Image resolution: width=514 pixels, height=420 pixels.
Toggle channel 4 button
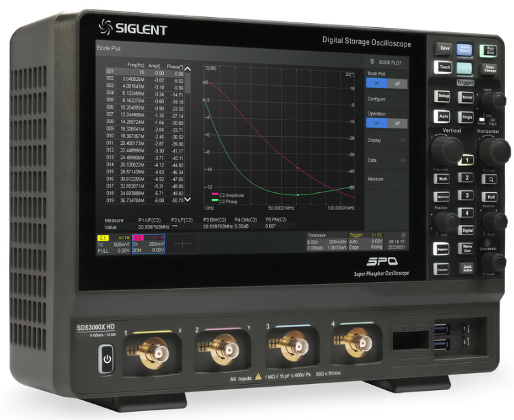tap(466, 213)
